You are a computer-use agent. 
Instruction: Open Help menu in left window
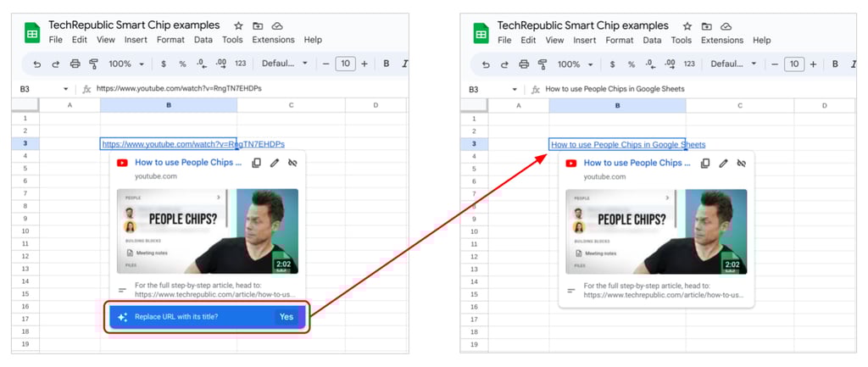point(313,40)
